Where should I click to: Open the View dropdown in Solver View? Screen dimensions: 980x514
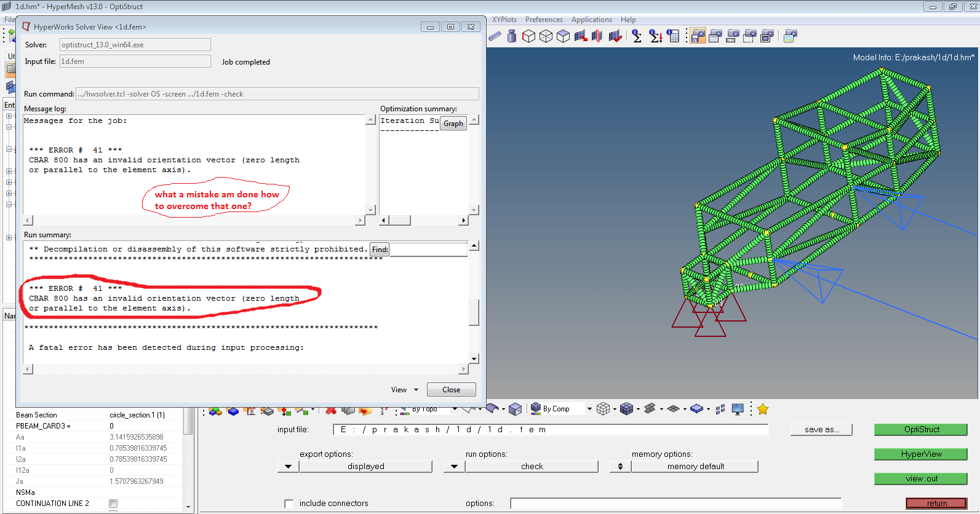coord(405,390)
